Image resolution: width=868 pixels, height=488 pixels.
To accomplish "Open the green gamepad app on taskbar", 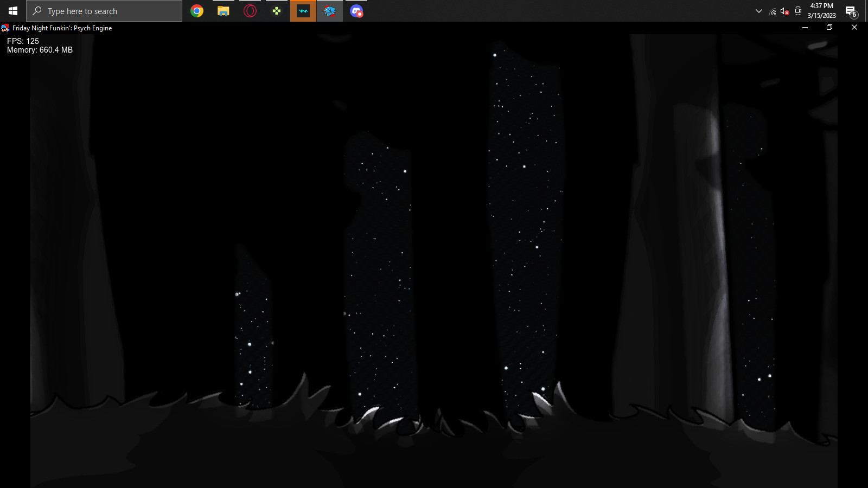I will (277, 11).
